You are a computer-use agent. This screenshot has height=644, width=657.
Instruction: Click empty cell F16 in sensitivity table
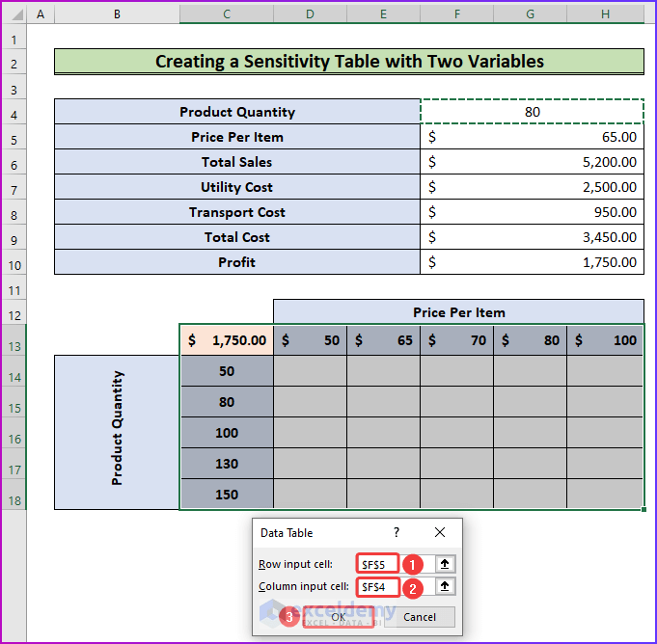tap(456, 433)
